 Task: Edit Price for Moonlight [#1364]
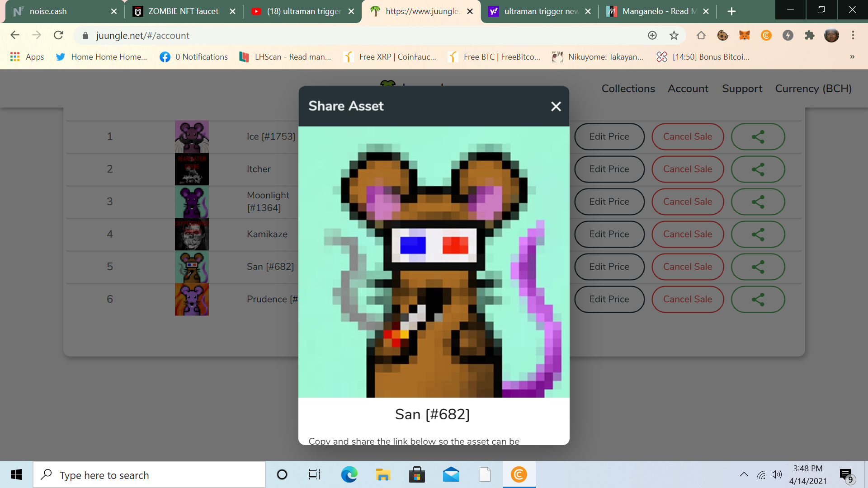[609, 202]
